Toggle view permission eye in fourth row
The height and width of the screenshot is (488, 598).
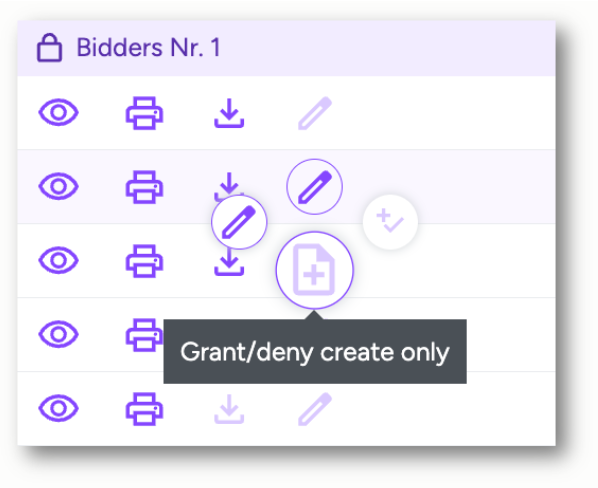pyautogui.click(x=58, y=334)
